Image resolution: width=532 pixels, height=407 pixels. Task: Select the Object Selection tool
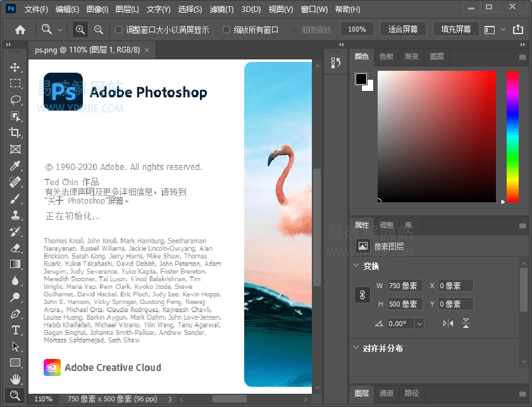click(15, 116)
